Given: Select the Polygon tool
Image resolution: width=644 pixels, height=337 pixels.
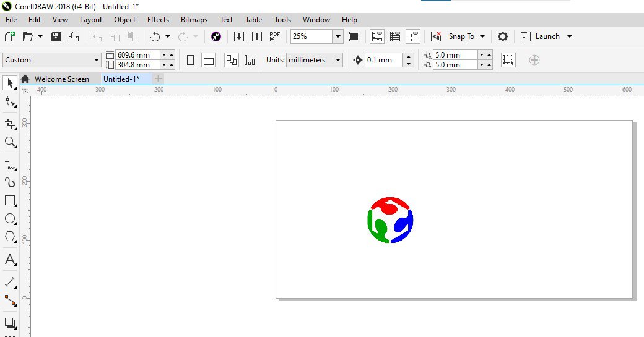Looking at the screenshot, I should click(10, 237).
